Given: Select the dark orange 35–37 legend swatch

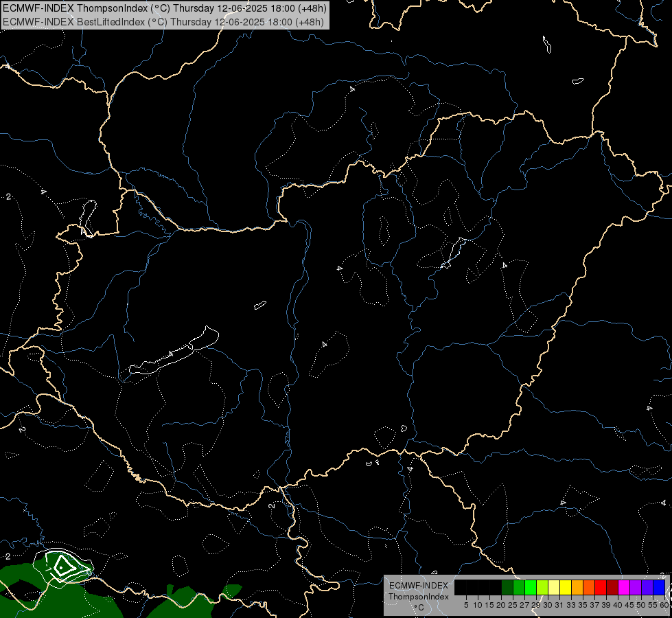Looking at the screenshot, I should tap(589, 587).
